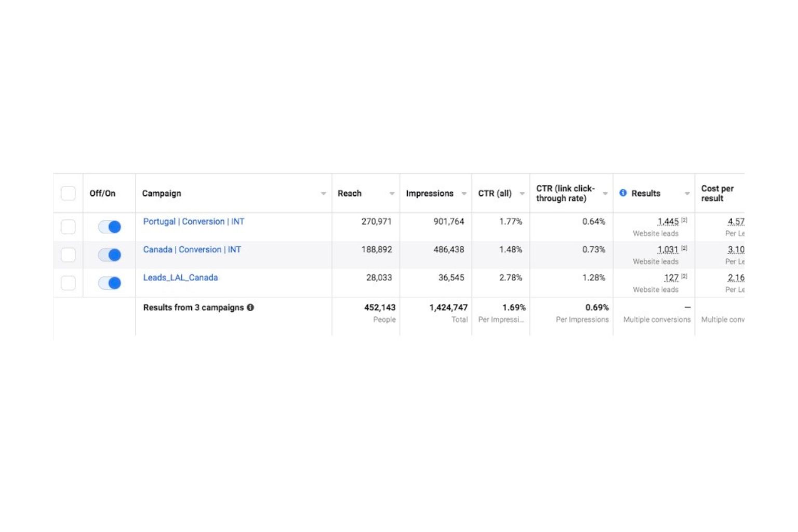
Task: Switch off the Leads_LAL_Canada campaign
Action: [110, 283]
